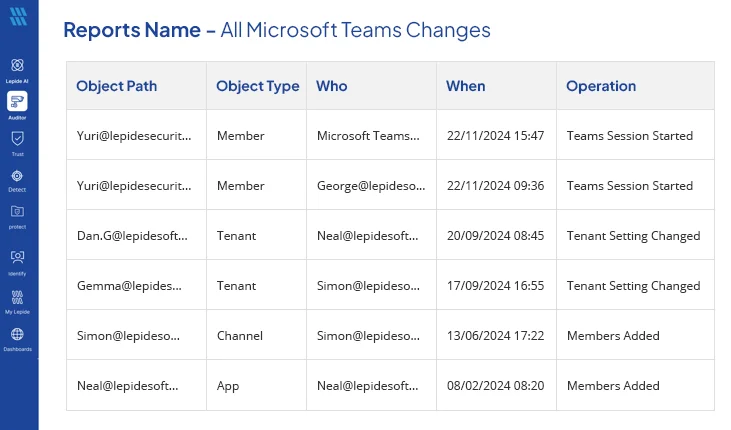This screenshot has width=731, height=430.
Task: Select the 08/02/2024 08:20 date cell
Action: [x=495, y=385]
